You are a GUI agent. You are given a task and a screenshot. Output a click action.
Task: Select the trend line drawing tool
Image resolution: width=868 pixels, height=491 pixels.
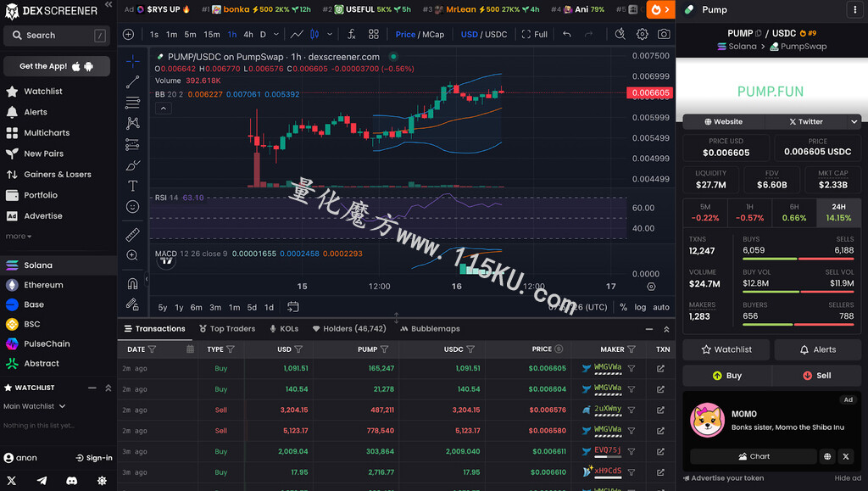[132, 82]
